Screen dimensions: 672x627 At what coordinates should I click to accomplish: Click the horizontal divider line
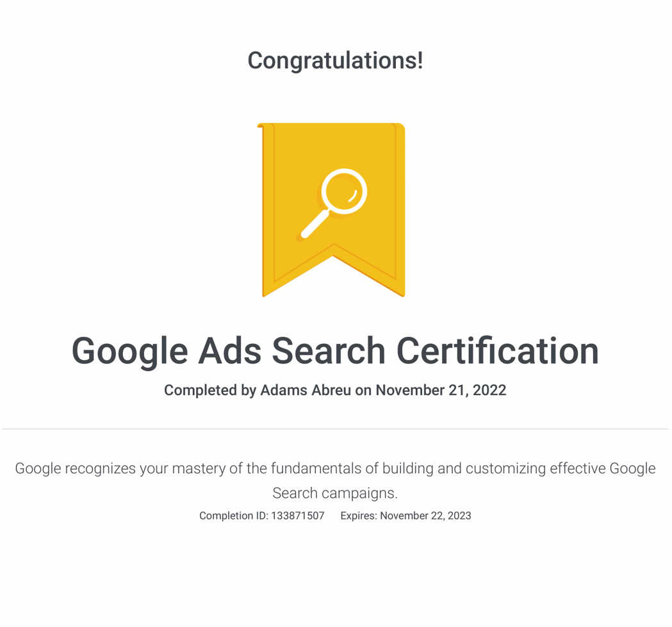pos(335,428)
